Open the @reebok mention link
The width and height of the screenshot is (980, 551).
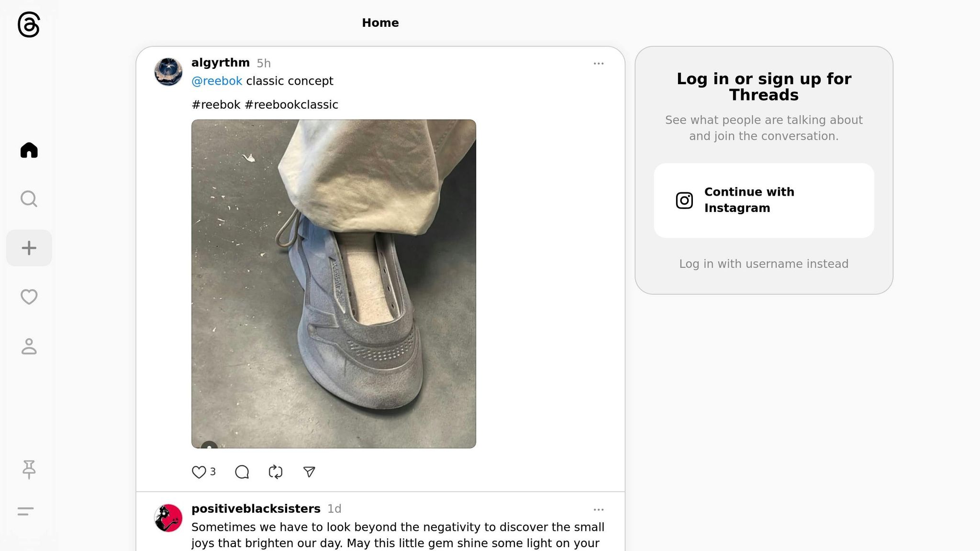[217, 81]
